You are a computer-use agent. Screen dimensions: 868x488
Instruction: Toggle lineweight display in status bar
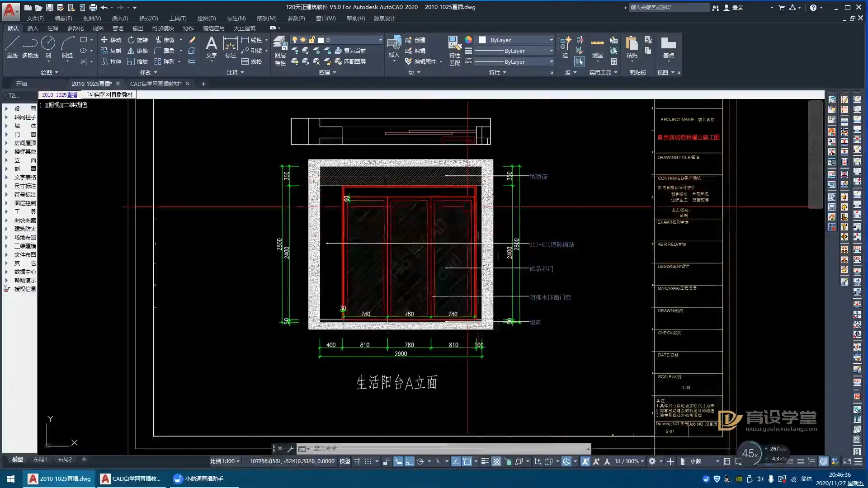[485, 461]
